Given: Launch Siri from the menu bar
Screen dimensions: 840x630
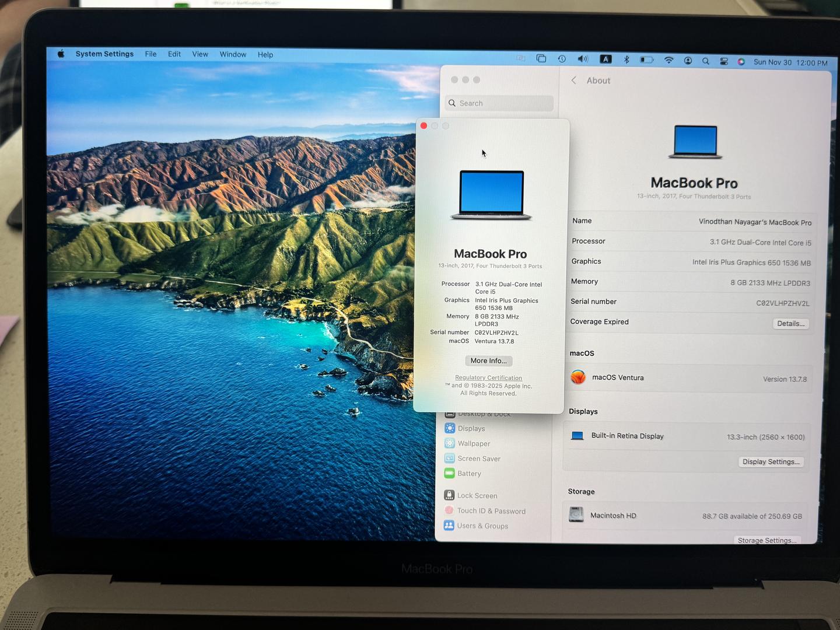Looking at the screenshot, I should click(x=741, y=61).
